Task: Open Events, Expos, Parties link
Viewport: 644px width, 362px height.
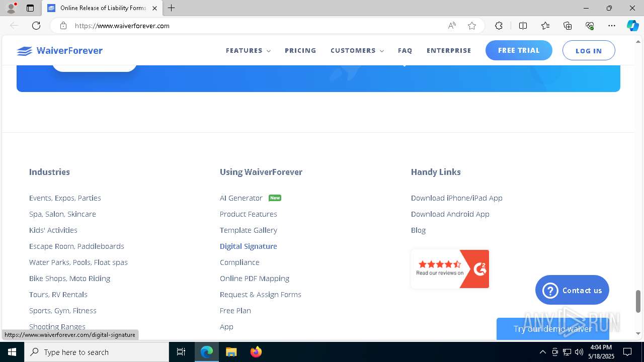Action: click(x=65, y=198)
